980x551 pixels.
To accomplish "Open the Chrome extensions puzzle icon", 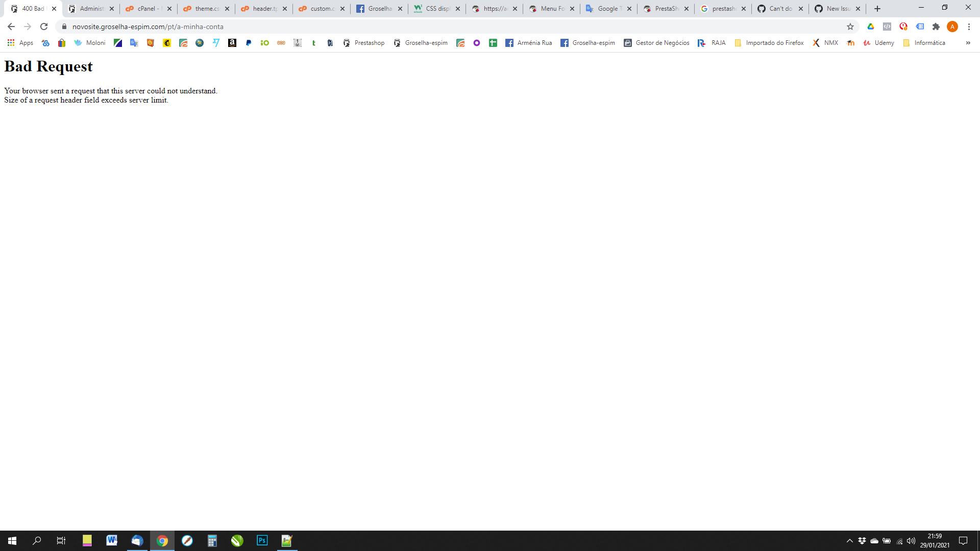I will [x=936, y=27].
